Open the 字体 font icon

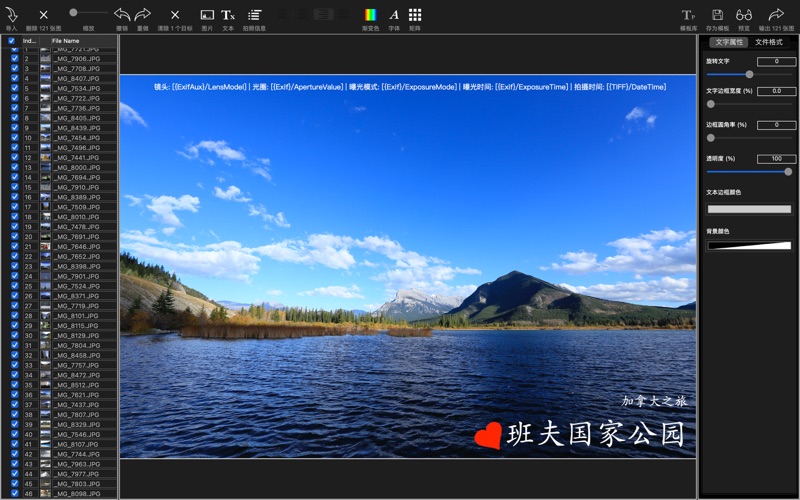394,15
